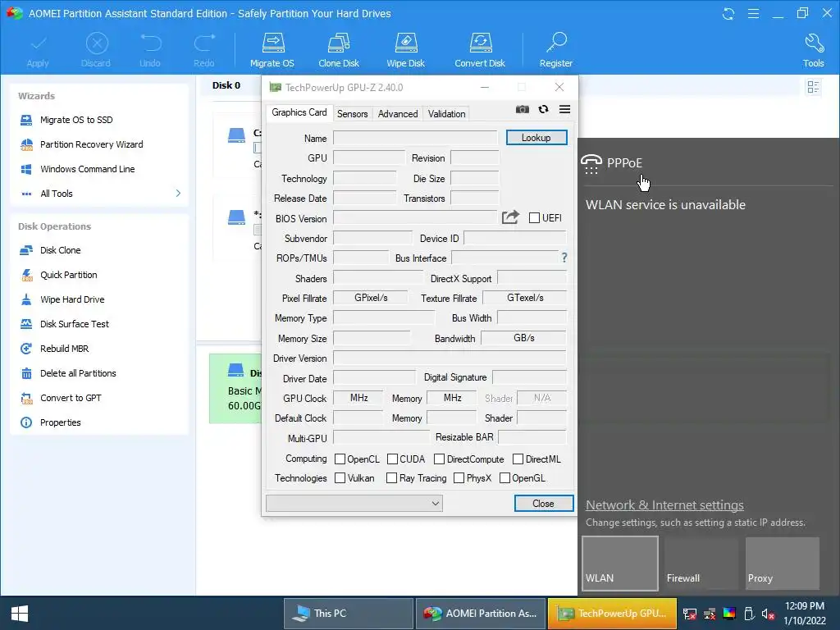Click the AOMEI refresh icon in title bar
Image resolution: width=840 pixels, height=630 pixels.
[x=728, y=13]
